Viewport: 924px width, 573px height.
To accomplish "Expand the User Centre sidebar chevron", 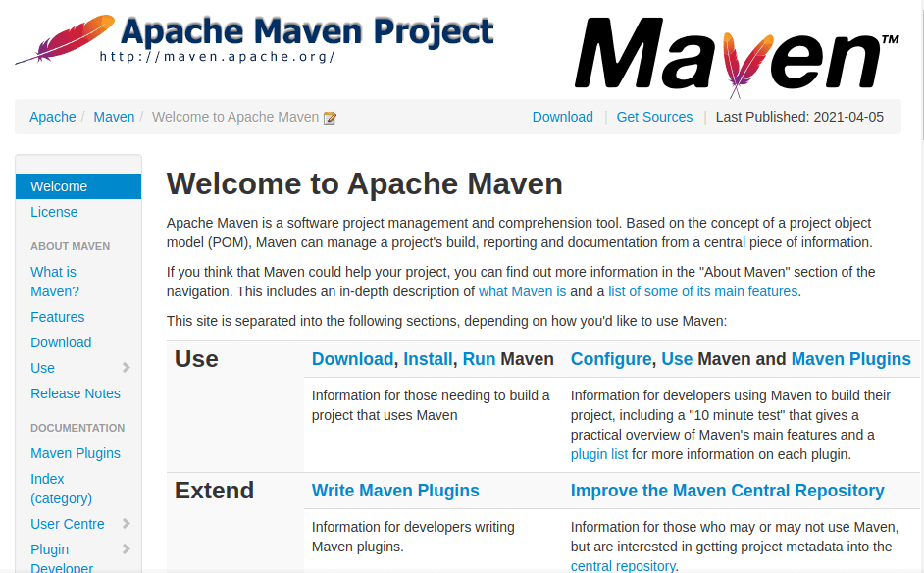I will click(x=126, y=524).
